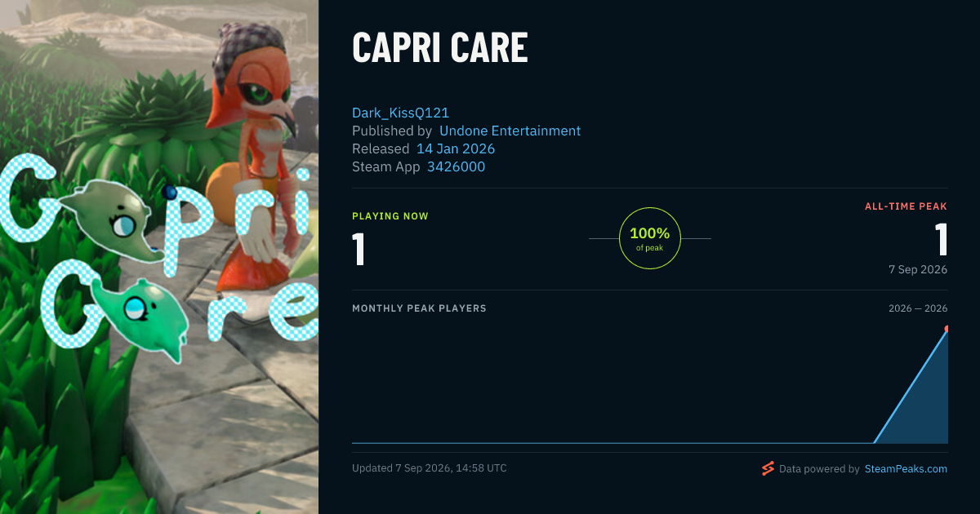The width and height of the screenshot is (980, 514).
Task: Click the red peak marker on chart
Action: pos(947,329)
